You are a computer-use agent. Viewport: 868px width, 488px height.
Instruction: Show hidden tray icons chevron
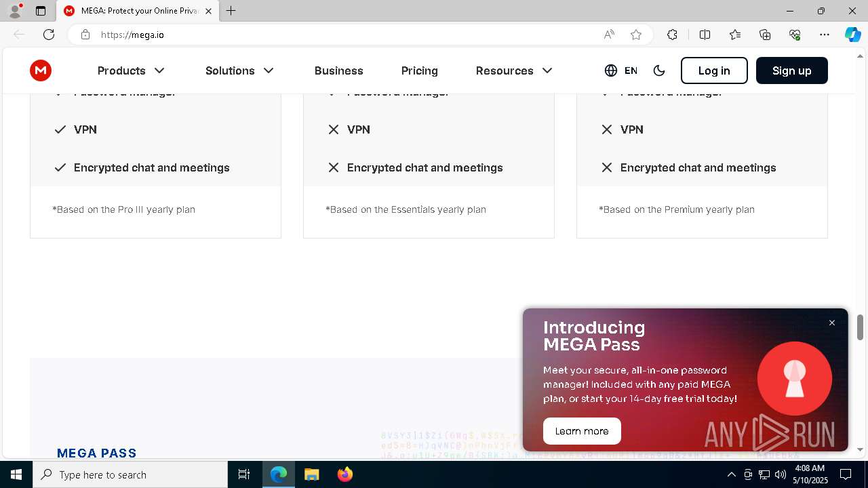731,474
